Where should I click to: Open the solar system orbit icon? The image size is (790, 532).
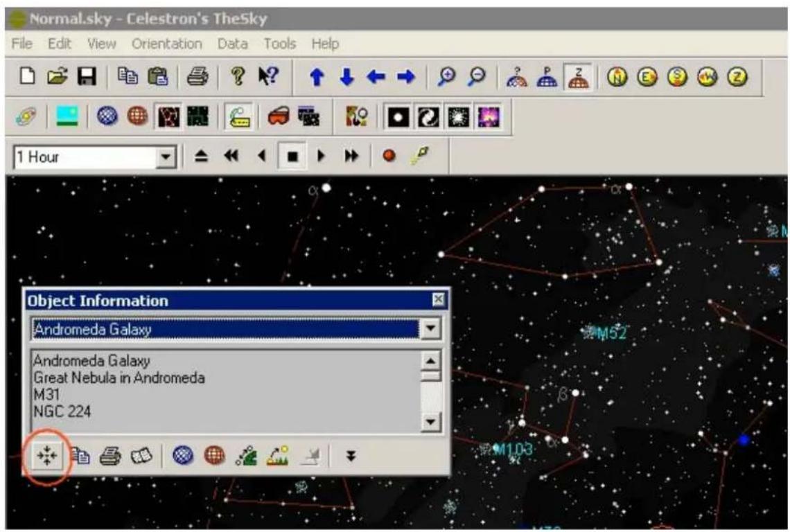(25, 117)
